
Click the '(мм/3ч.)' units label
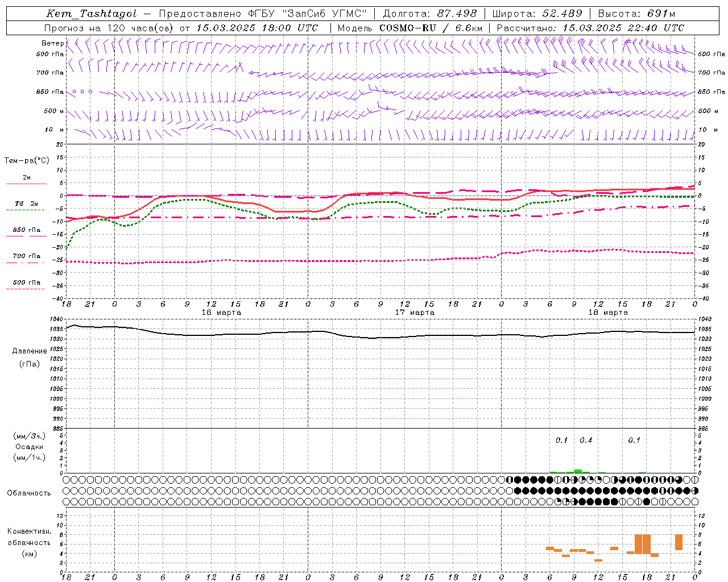(x=30, y=436)
